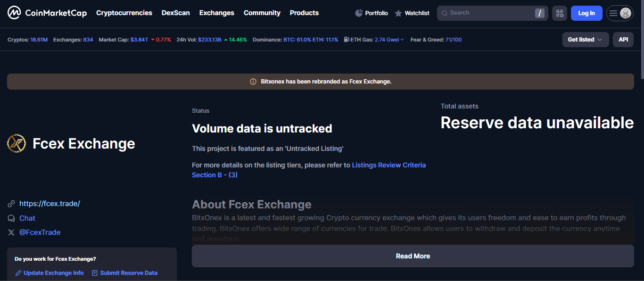Viewport: 644px width, 281px height.
Task: Open the Cryptocurrencies menu
Action: pos(124,13)
